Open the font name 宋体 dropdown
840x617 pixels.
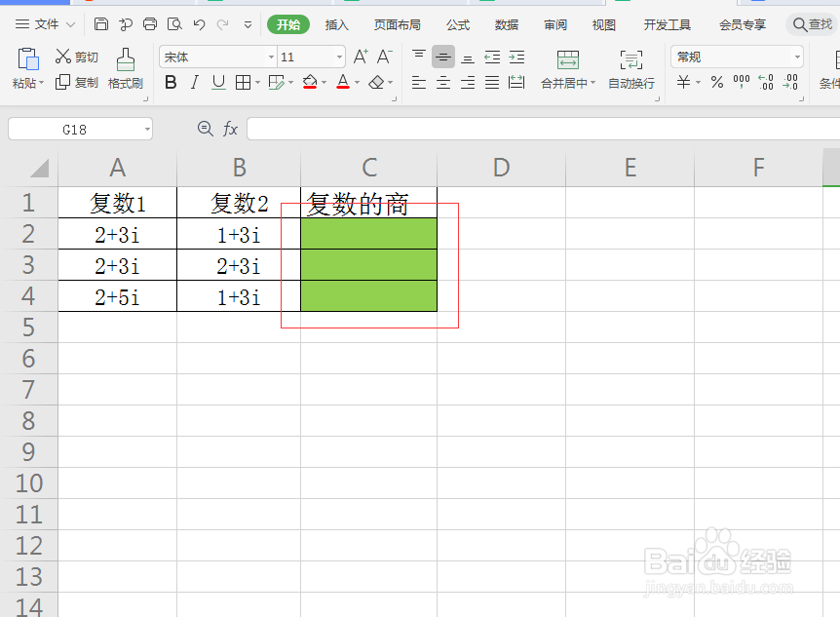point(272,57)
